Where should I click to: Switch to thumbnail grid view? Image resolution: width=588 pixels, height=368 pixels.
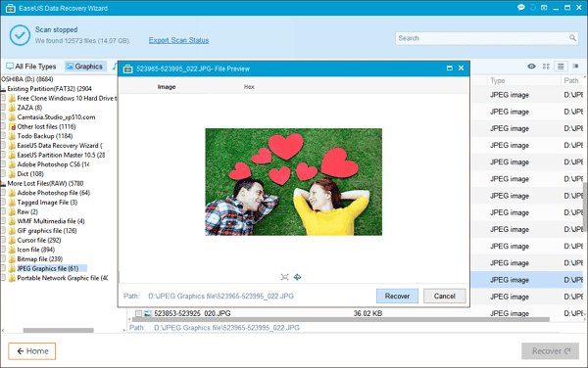point(546,67)
